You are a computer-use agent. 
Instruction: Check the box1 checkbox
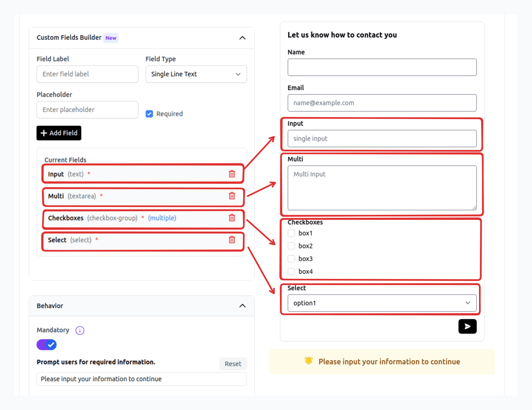[291, 233]
